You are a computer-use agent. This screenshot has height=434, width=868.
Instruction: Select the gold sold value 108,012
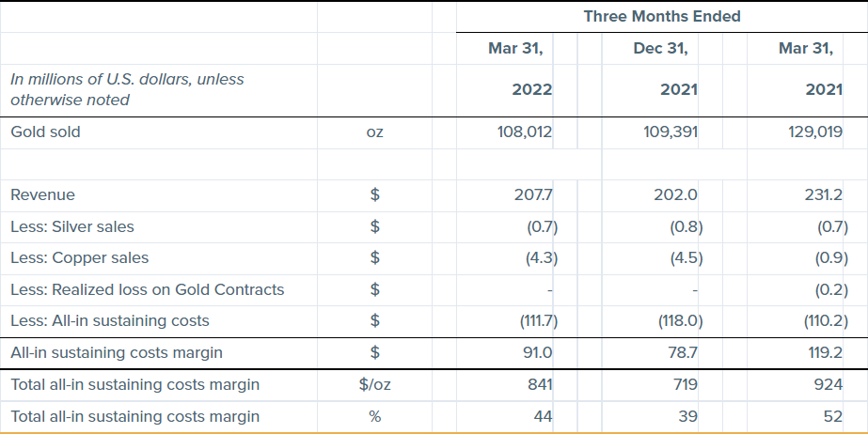pyautogui.click(x=524, y=132)
